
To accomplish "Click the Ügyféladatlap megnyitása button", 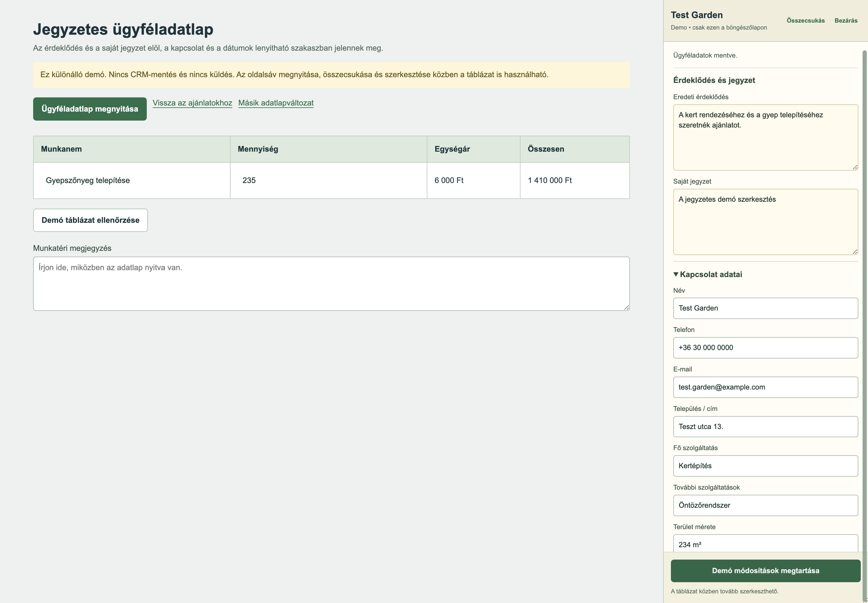I will click(x=90, y=109).
